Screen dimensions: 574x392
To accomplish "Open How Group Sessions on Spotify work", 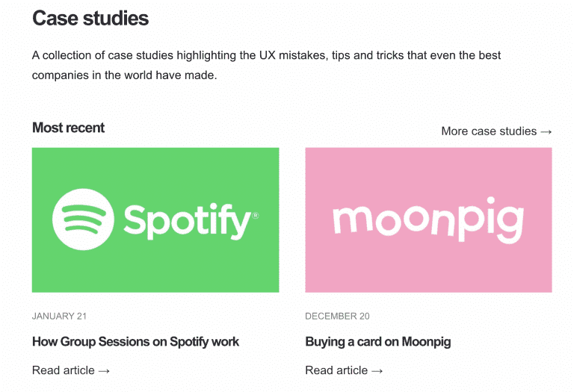I will pyautogui.click(x=135, y=341).
